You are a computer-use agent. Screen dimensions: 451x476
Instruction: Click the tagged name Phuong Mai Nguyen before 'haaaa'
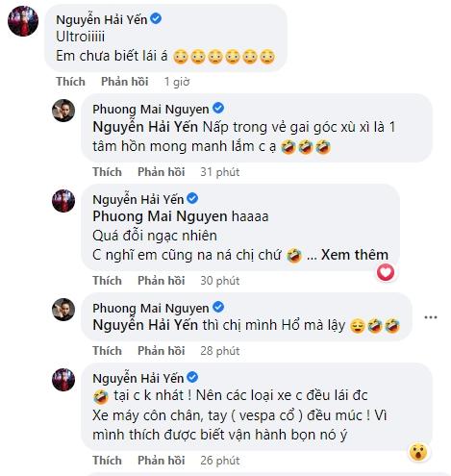pyautogui.click(x=160, y=216)
